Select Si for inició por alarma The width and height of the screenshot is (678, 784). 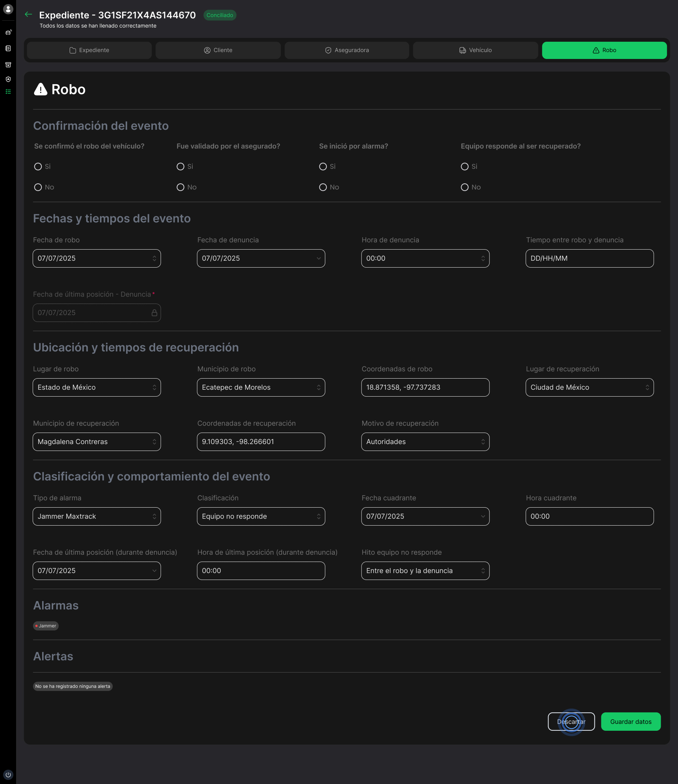click(323, 167)
